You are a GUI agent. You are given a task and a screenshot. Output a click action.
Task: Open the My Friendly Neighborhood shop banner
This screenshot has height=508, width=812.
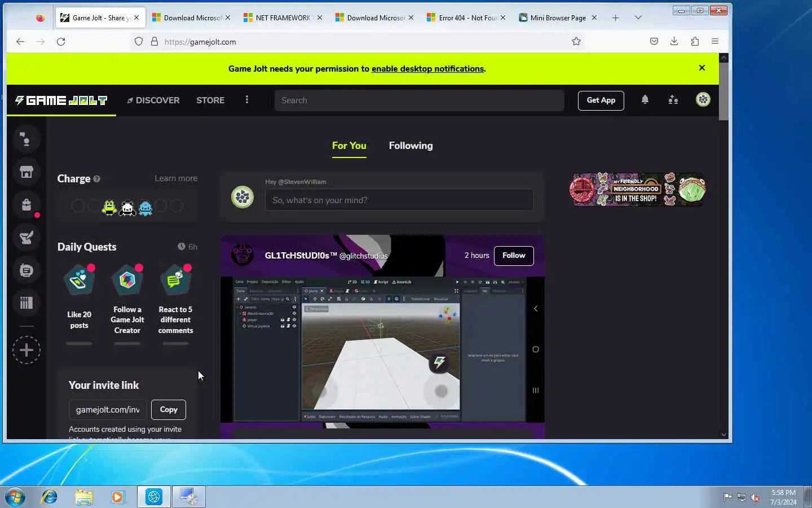[x=637, y=190]
